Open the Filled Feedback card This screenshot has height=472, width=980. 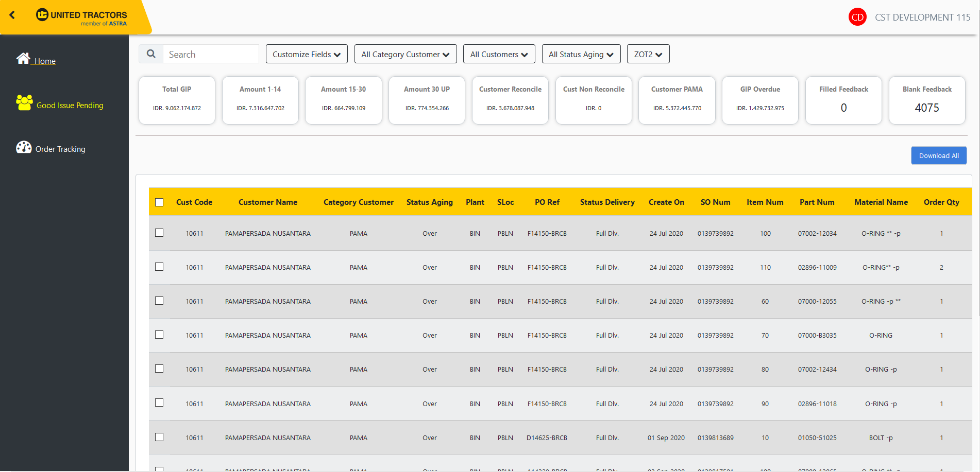(x=843, y=100)
